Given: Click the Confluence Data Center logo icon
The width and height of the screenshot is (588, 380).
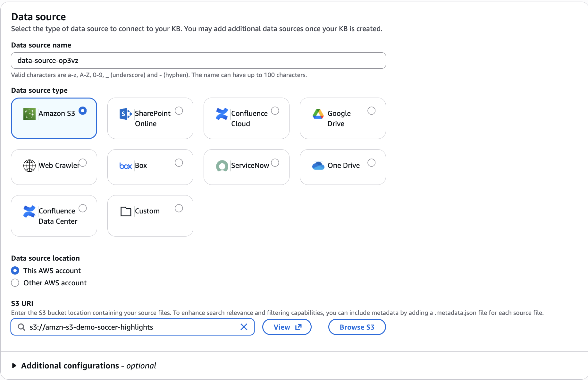Looking at the screenshot, I should (29, 212).
